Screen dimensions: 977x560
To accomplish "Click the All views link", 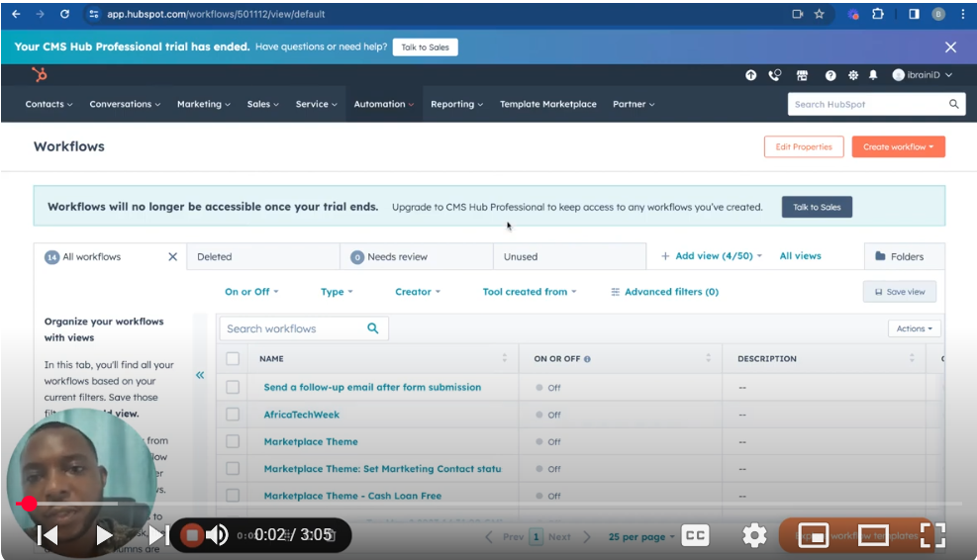I will 800,256.
